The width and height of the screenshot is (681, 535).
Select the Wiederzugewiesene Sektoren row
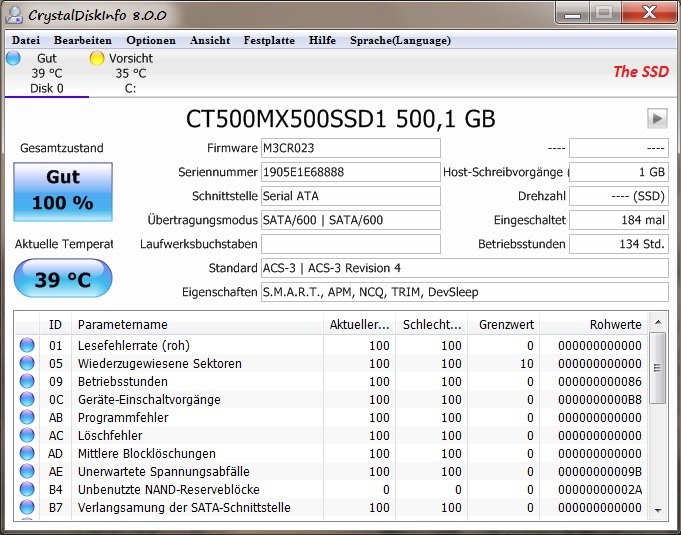click(331, 363)
